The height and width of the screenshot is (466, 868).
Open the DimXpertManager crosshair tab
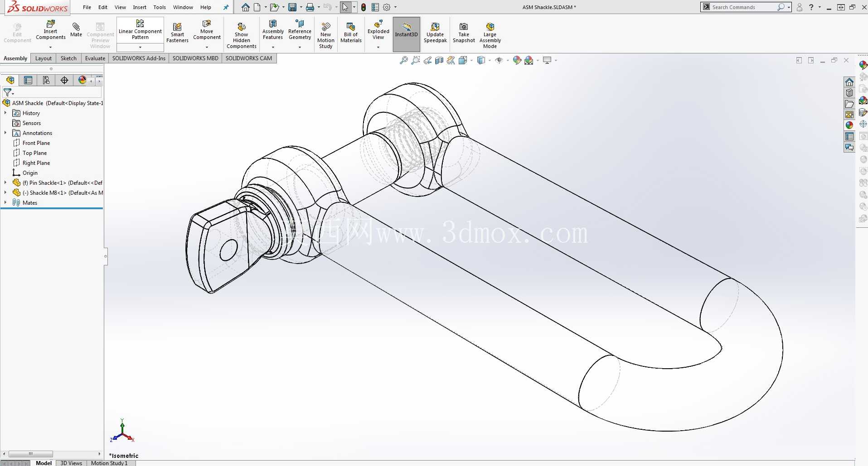64,80
